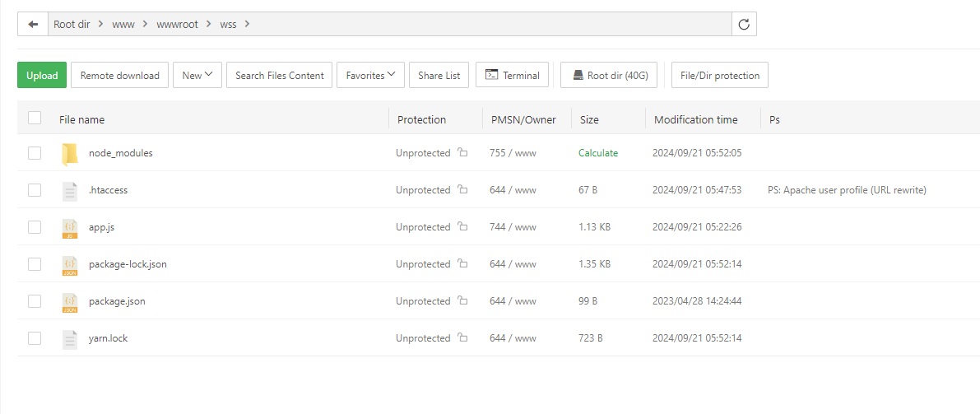Go to wwwroot in the breadcrumb path

tap(177, 24)
